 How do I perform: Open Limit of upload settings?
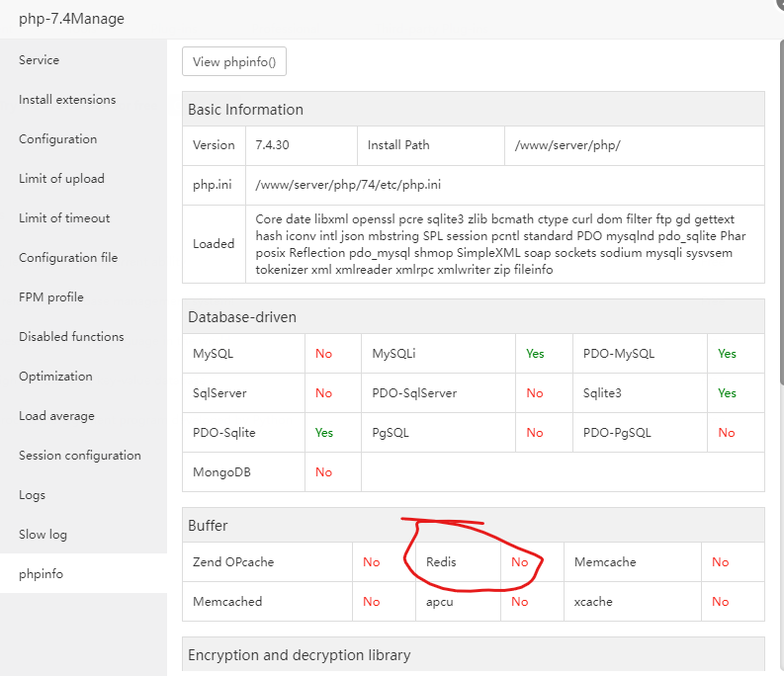tap(61, 179)
